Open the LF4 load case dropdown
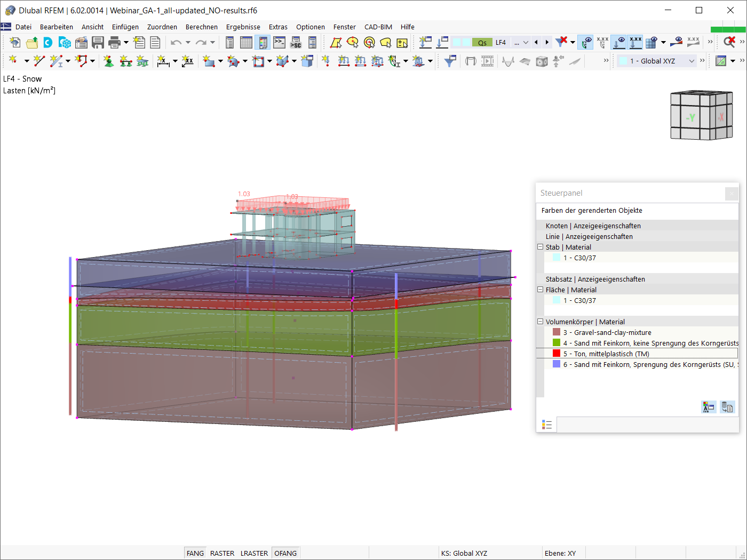Image resolution: width=747 pixels, height=560 pixels. point(526,43)
